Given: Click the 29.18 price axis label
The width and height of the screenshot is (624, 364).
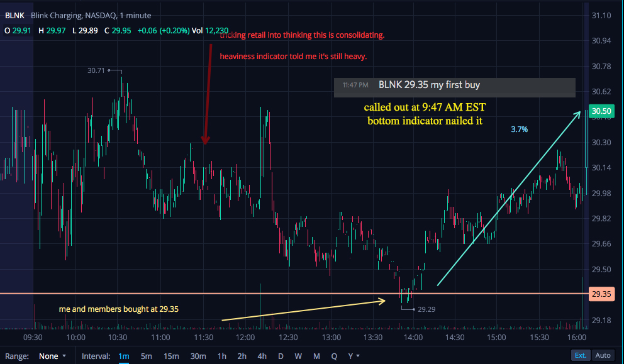Looking at the screenshot, I should (x=601, y=320).
